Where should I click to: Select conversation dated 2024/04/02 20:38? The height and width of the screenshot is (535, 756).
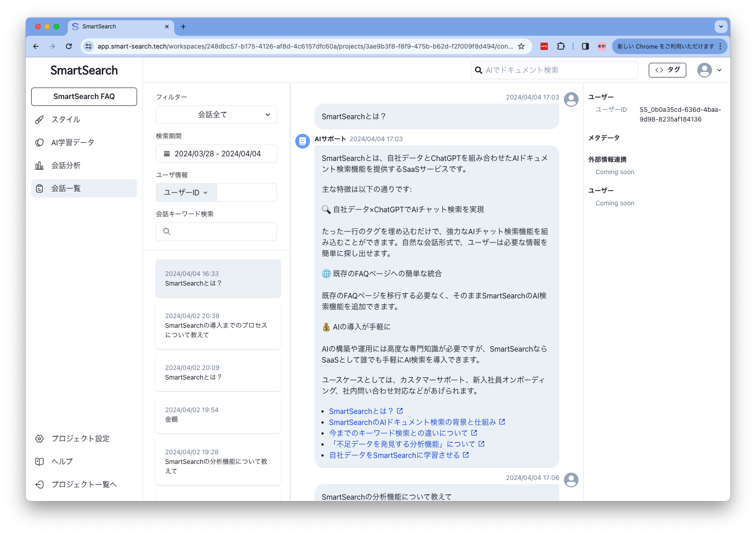(218, 325)
